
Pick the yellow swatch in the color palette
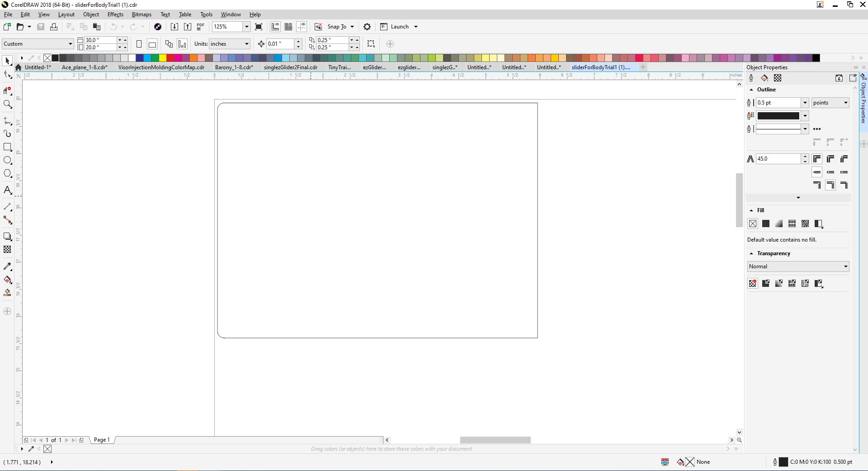(162, 58)
